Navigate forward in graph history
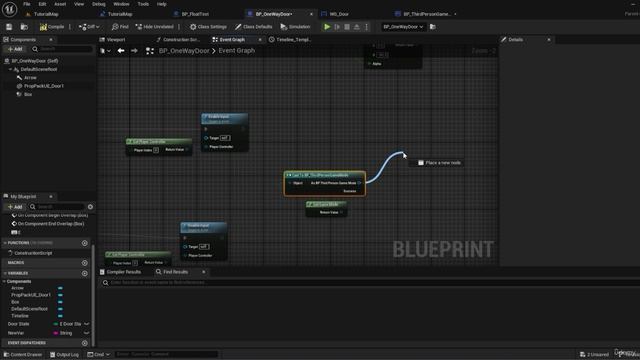Viewport: 640px width, 360px height. pos(134,51)
